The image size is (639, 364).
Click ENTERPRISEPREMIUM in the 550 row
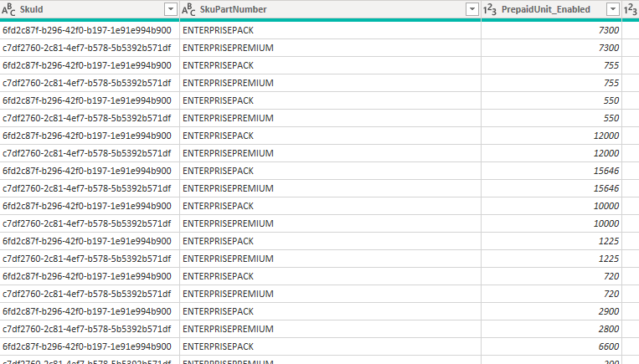coord(228,118)
